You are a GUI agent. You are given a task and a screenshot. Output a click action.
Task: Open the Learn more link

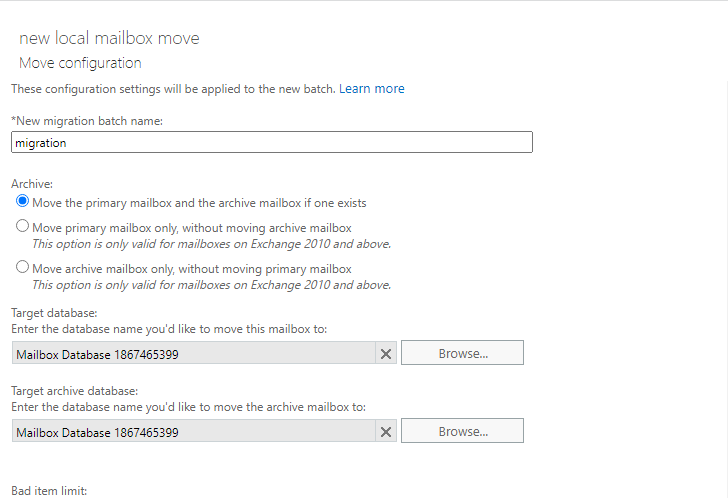371,89
